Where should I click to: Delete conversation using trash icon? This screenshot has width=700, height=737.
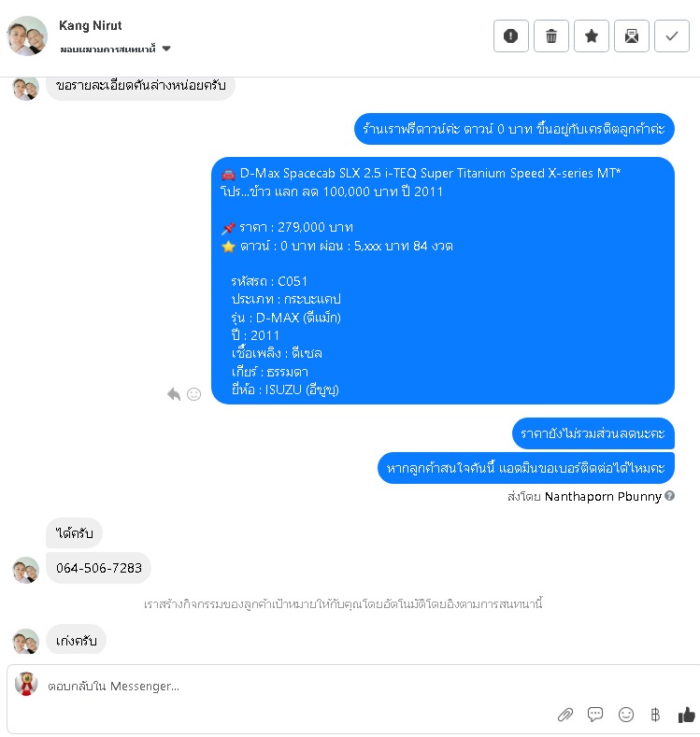(551, 35)
